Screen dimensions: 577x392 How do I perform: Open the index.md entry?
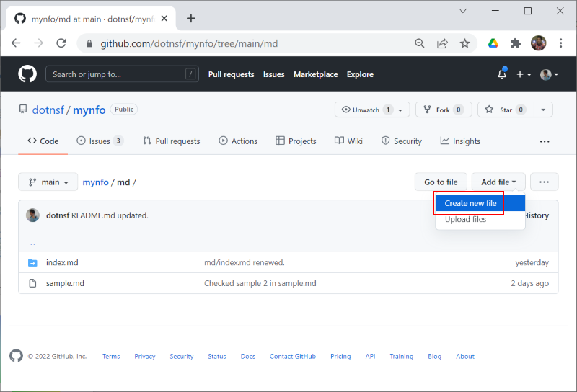(62, 262)
